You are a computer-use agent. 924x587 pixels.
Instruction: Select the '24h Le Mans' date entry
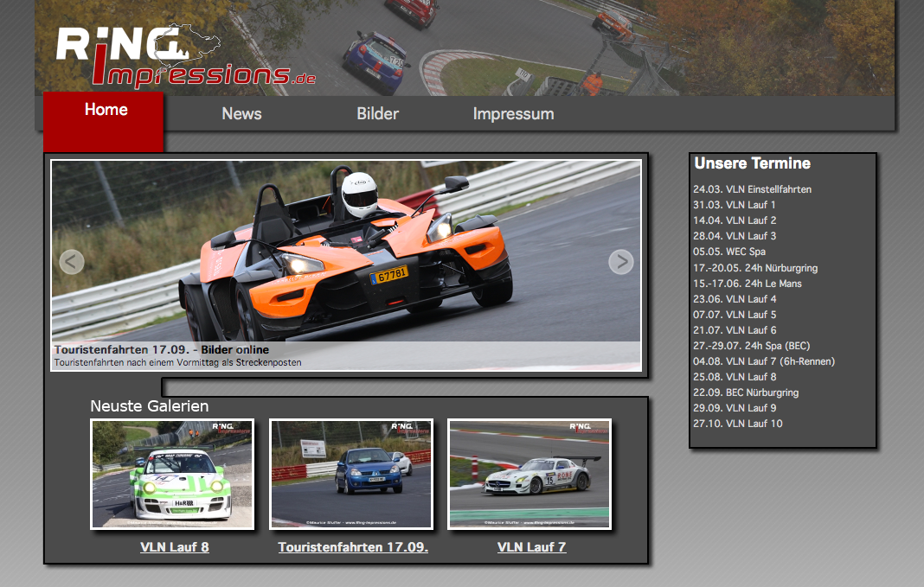click(x=747, y=284)
